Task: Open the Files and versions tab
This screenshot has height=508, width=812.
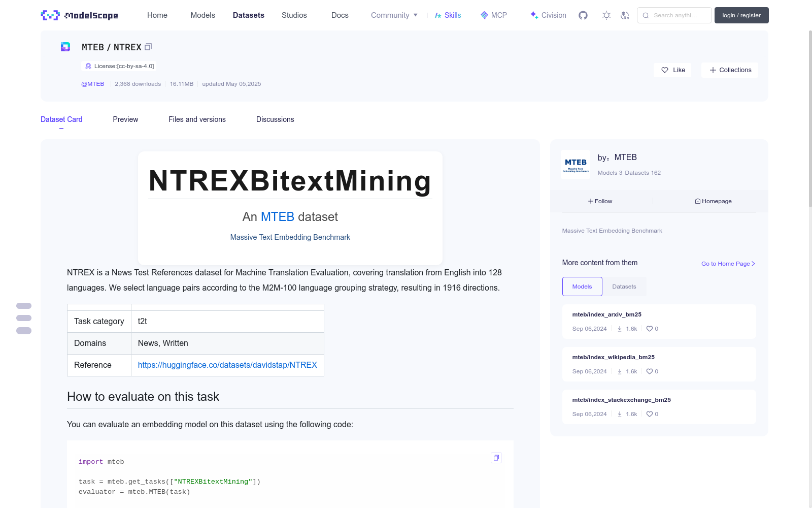Action: click(197, 119)
